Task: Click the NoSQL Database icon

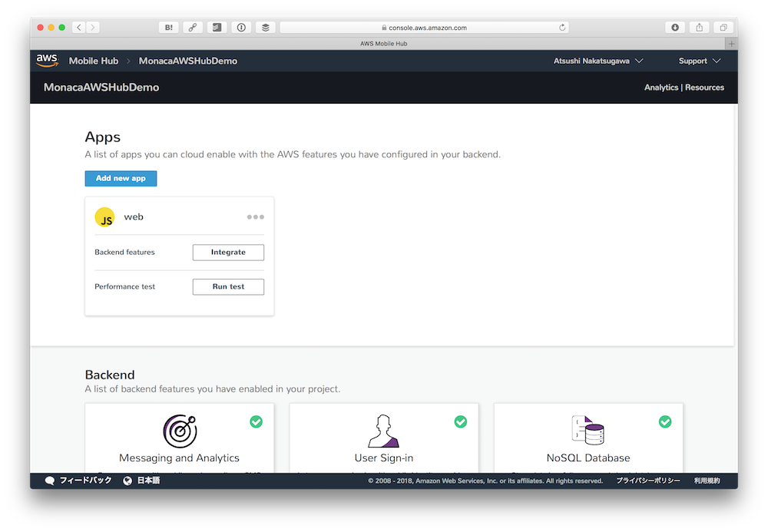Action: 588,430
